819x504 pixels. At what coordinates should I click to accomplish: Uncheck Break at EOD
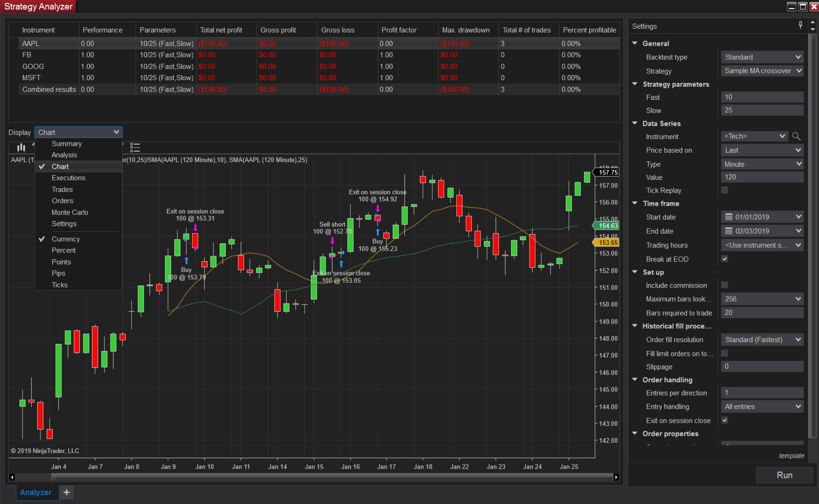pos(724,259)
